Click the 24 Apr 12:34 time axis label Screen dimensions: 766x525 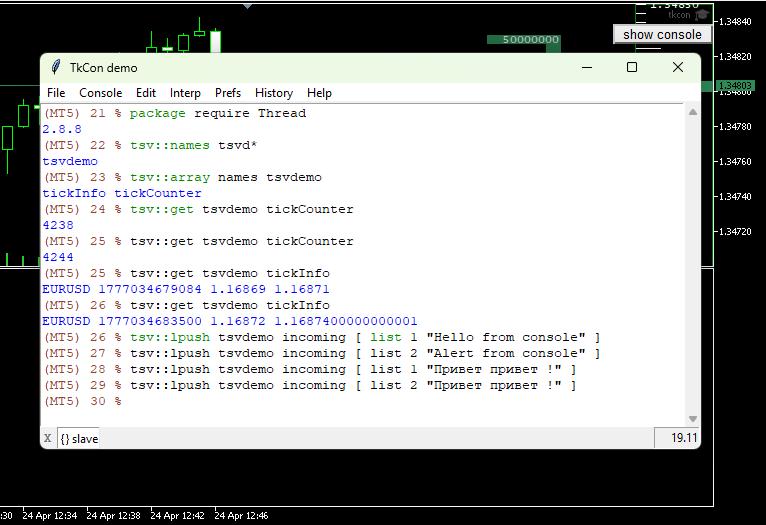coord(49,515)
